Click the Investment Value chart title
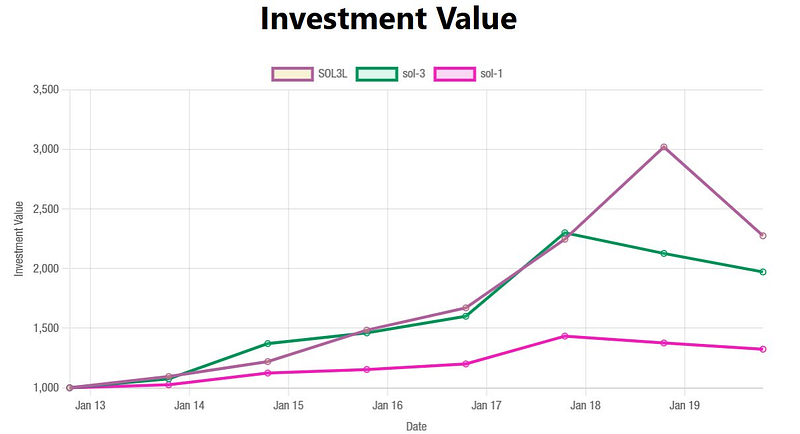800x434 pixels. click(x=388, y=18)
